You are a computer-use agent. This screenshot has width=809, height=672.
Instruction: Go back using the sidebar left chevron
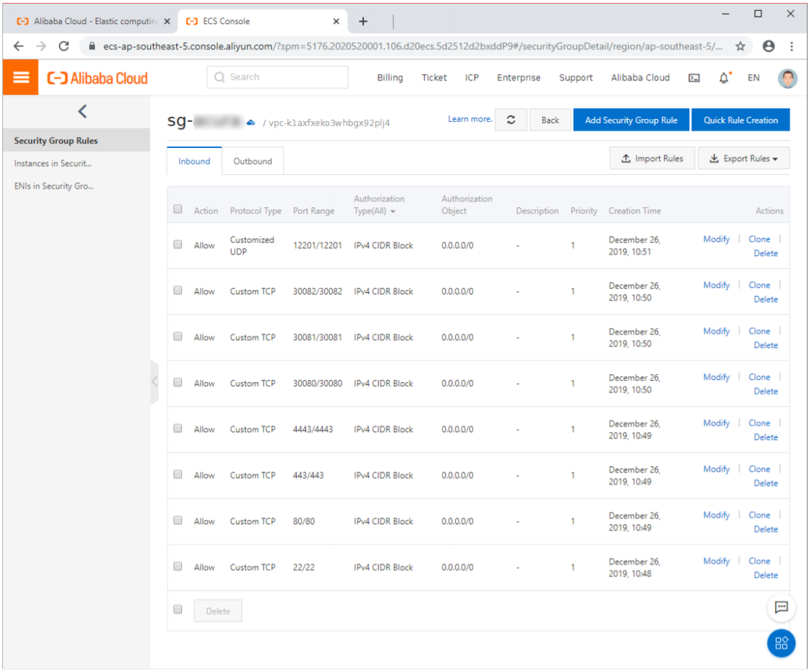[82, 111]
